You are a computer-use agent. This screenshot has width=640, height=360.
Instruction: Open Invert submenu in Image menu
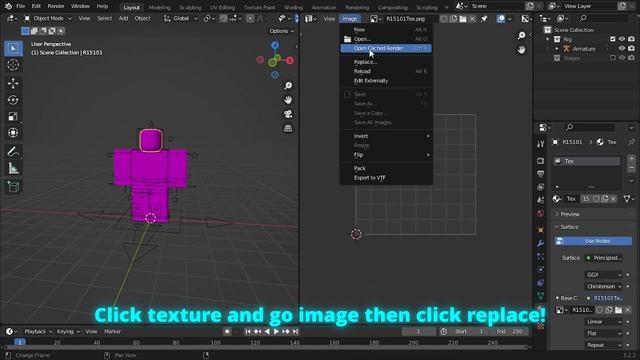[386, 136]
